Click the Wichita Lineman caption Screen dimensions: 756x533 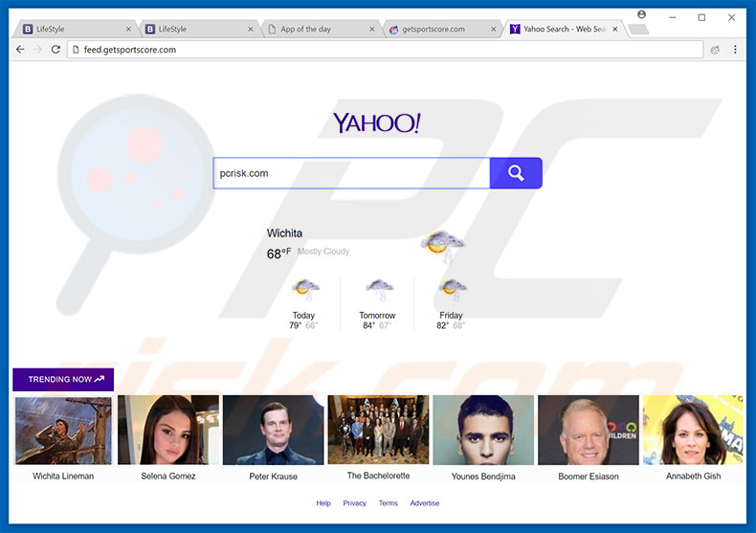click(63, 477)
